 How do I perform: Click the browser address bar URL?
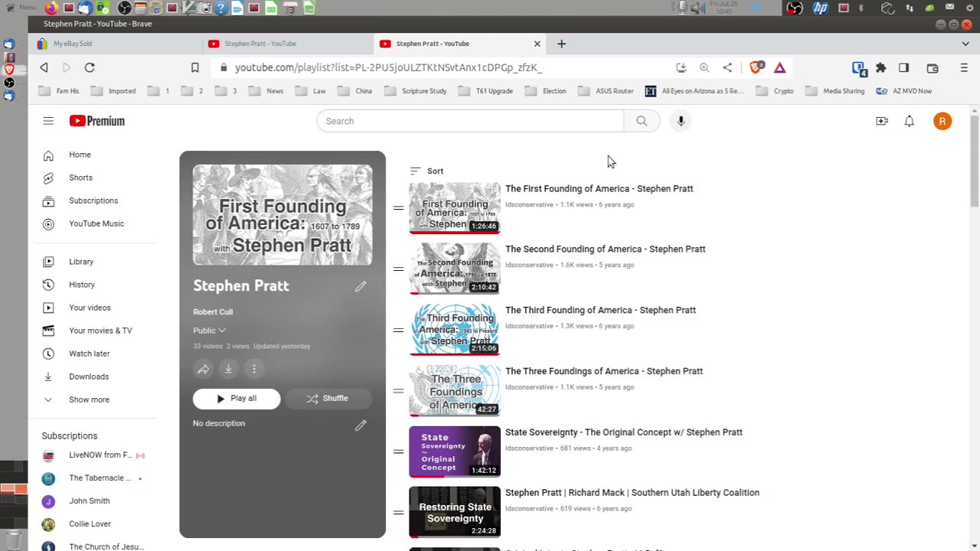388,67
